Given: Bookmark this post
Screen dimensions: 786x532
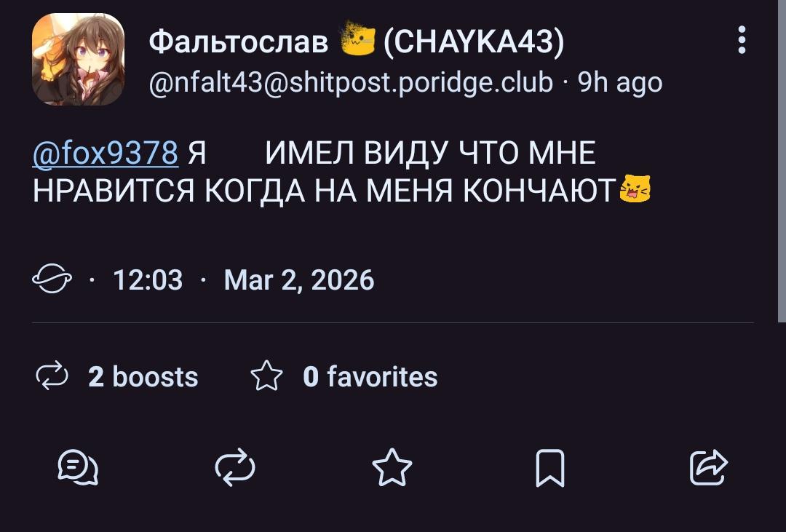Looking at the screenshot, I should pyautogui.click(x=549, y=468).
